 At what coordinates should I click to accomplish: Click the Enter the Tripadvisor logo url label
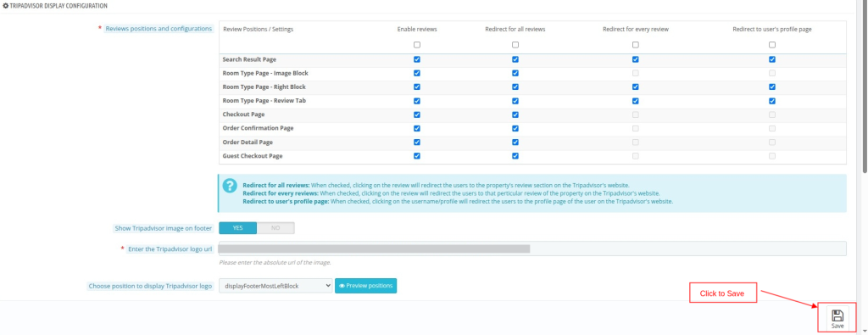coord(170,249)
